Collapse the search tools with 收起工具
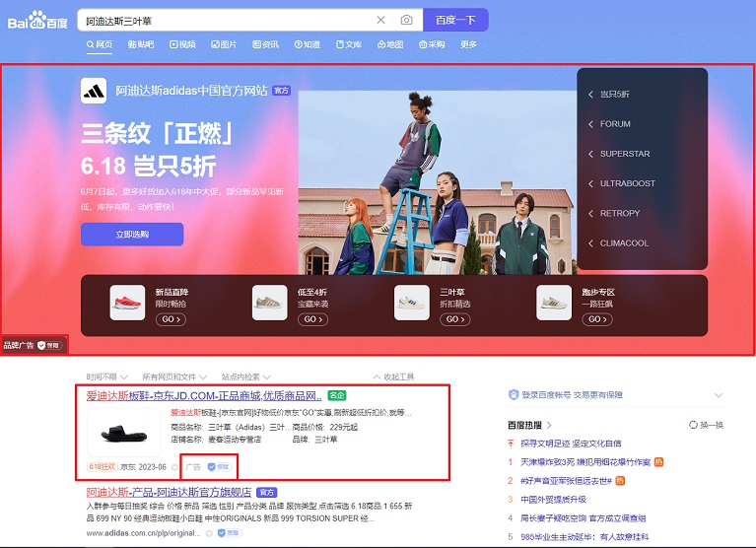Image resolution: width=756 pixels, height=548 pixels. pos(393,377)
